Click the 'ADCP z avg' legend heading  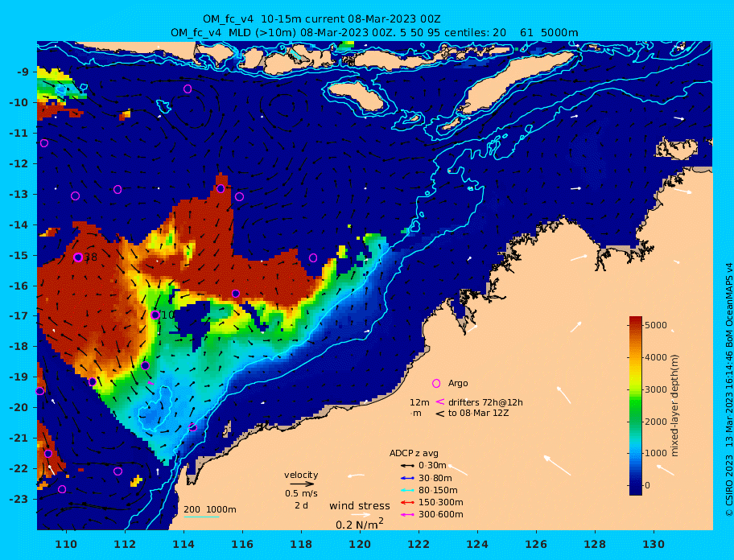pos(414,453)
